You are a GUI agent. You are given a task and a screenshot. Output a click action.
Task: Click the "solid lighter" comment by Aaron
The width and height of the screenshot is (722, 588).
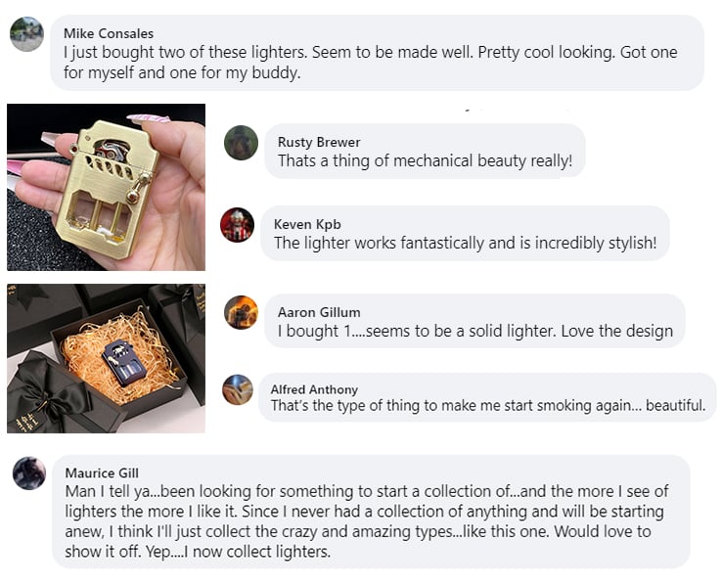[474, 332]
